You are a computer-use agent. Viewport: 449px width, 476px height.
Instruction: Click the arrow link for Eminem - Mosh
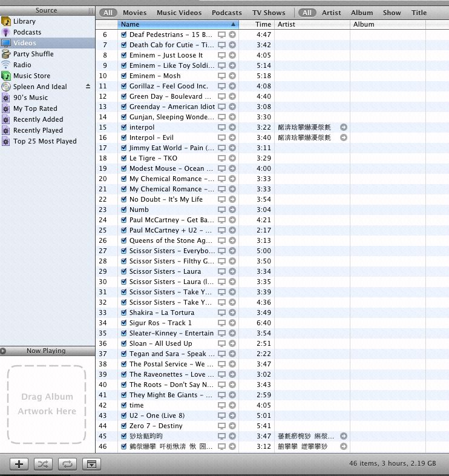click(232, 76)
